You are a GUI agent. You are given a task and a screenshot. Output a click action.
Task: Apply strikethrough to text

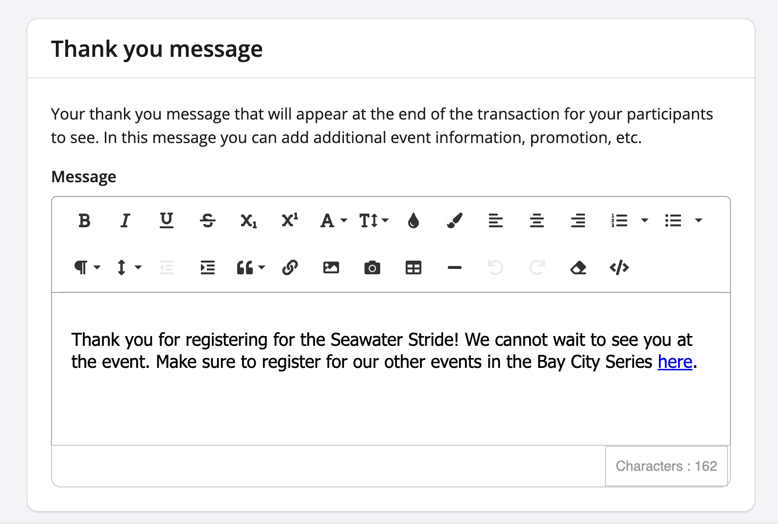(x=208, y=221)
